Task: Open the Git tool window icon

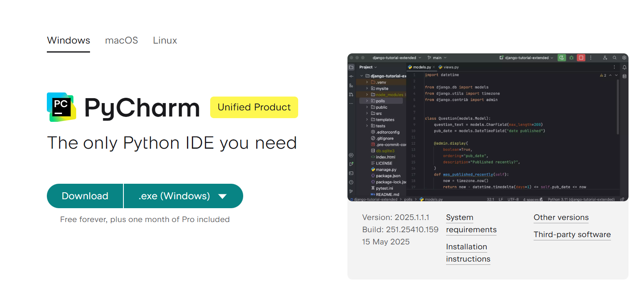Action: (351, 191)
